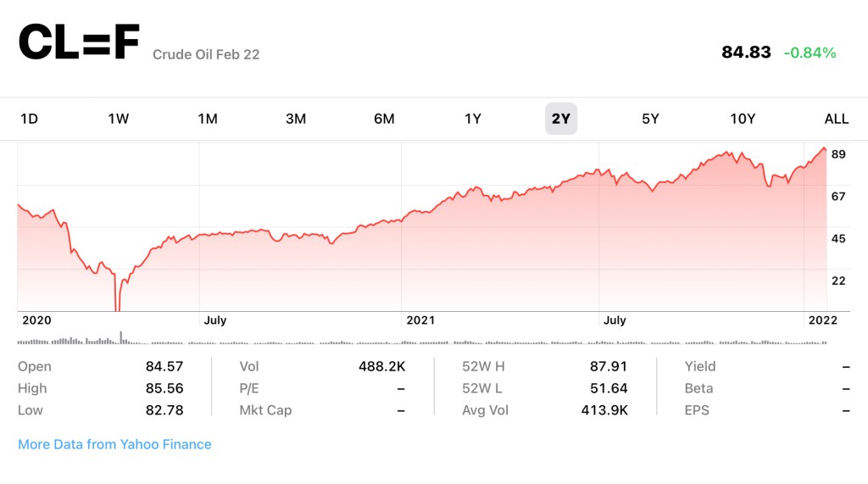The height and width of the screenshot is (484, 868).
Task: Open More Data from Yahoo Finance
Action: pos(114,444)
